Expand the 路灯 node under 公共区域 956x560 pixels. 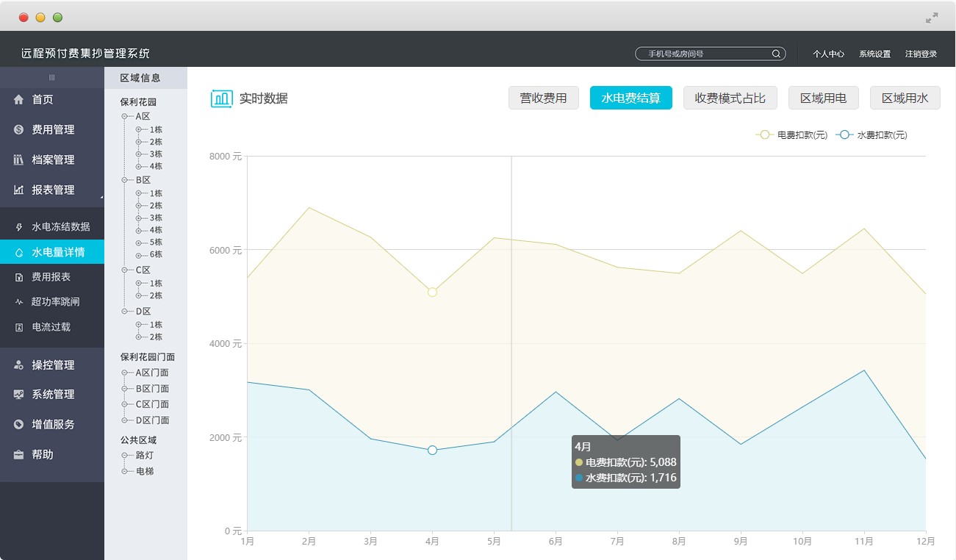tap(125, 456)
